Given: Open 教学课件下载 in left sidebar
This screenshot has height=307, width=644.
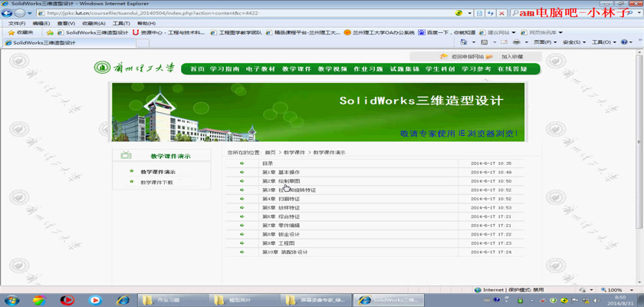Looking at the screenshot, I should [156, 182].
